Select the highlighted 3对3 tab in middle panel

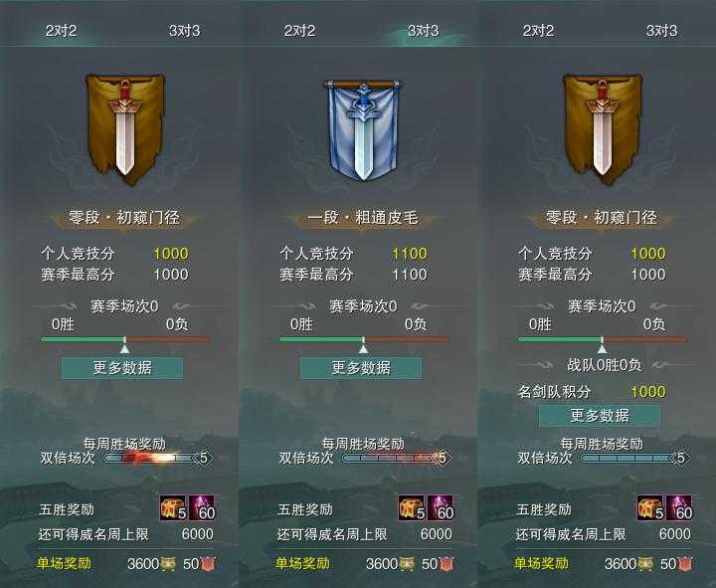click(x=423, y=31)
